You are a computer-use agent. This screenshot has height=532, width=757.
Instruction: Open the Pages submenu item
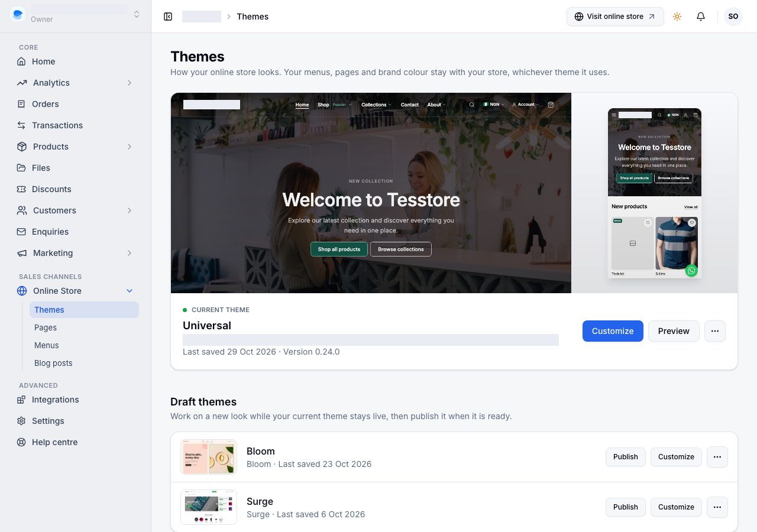84,327
